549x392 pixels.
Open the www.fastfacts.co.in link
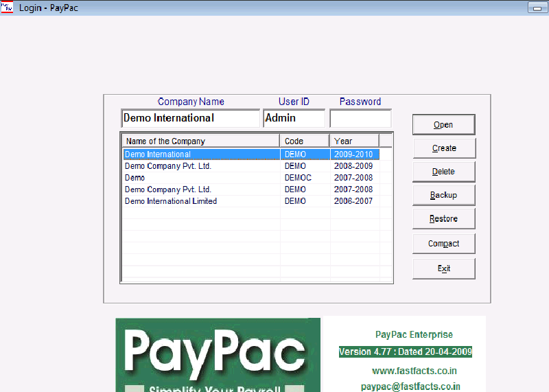point(414,371)
